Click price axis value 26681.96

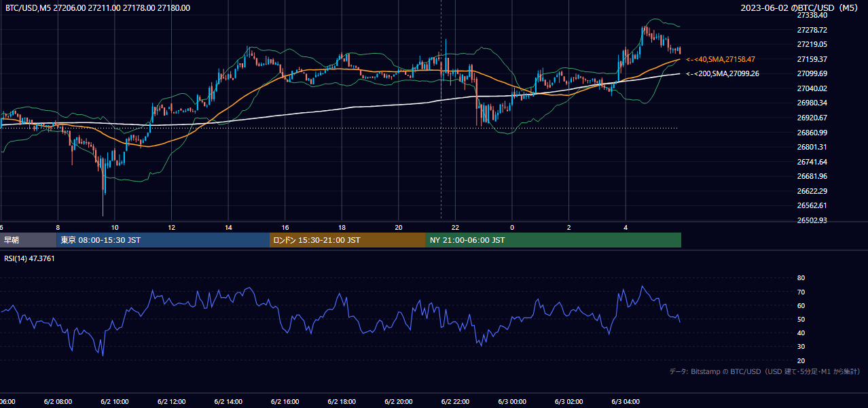click(x=812, y=176)
